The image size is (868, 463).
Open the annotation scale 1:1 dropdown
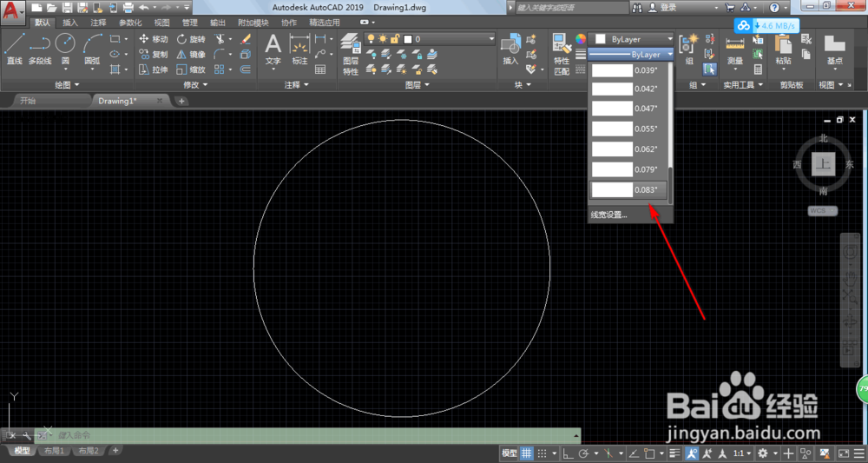coord(741,453)
